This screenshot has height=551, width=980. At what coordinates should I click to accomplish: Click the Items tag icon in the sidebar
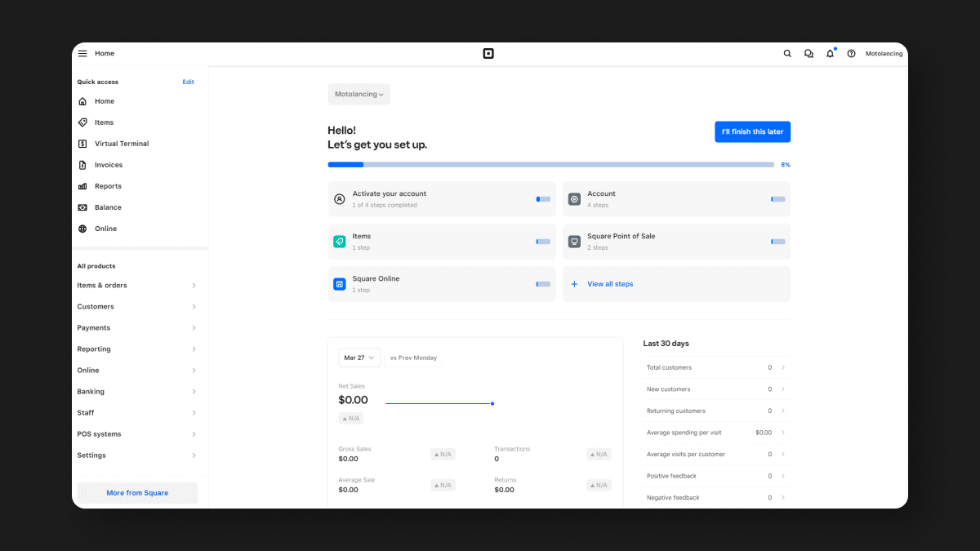82,122
